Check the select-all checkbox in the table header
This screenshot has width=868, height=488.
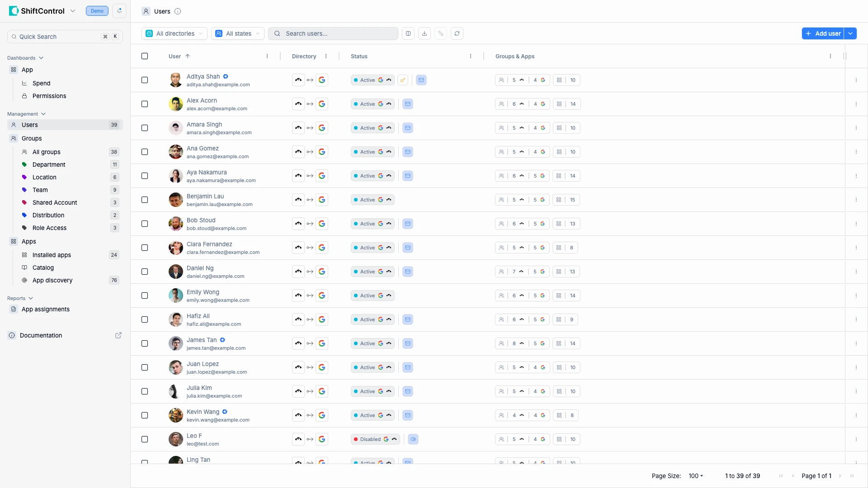[145, 56]
